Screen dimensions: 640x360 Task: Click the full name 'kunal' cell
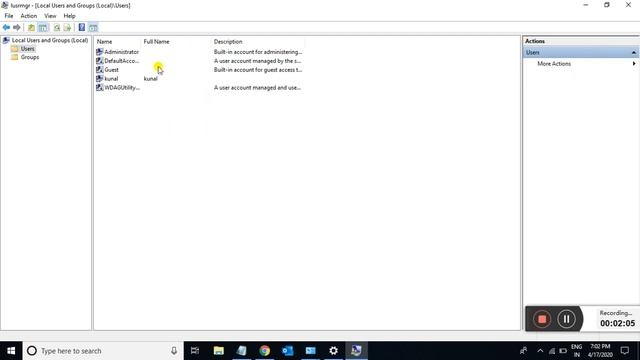coord(151,78)
